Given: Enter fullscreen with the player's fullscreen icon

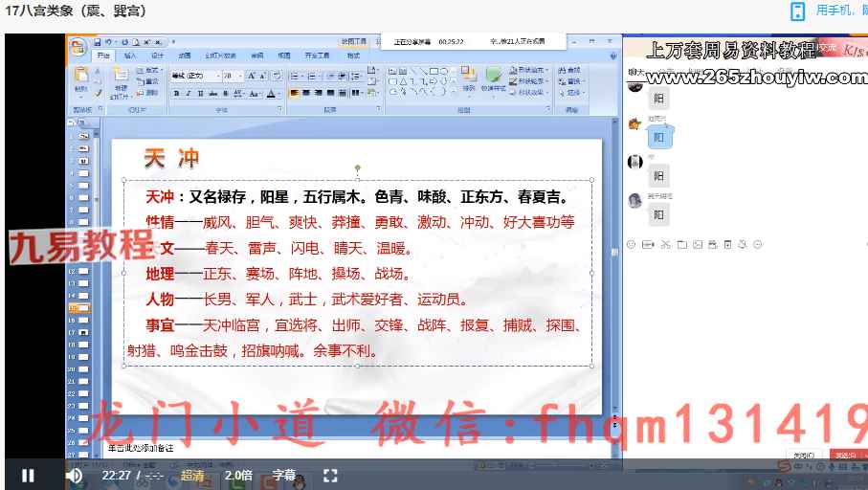Looking at the screenshot, I should pos(330,476).
